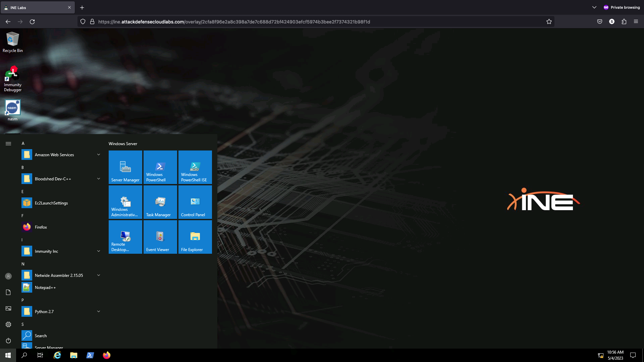Switch to the INE Labs browser tab
This screenshot has height=362, width=644.
point(38,7)
